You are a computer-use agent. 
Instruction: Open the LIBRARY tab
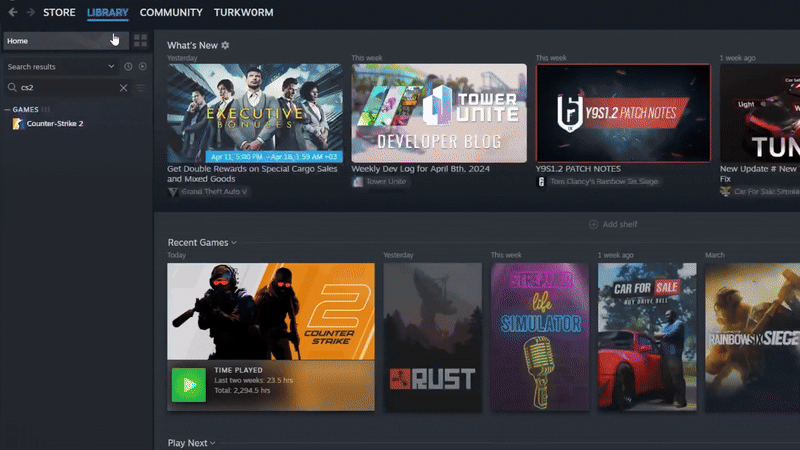pos(108,12)
